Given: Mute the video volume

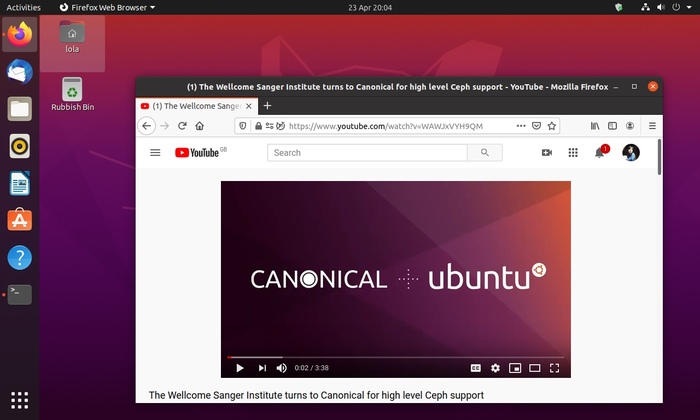Looking at the screenshot, I should (x=281, y=368).
